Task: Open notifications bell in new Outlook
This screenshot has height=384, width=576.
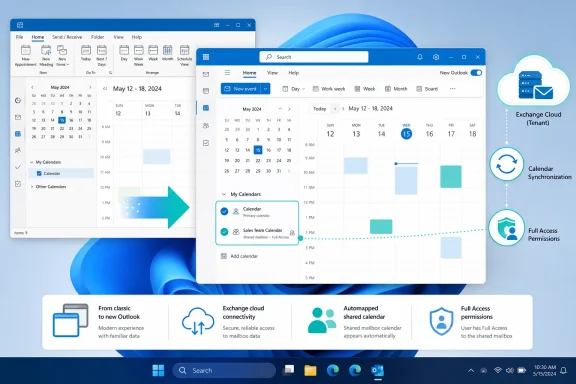Action: click(420, 57)
